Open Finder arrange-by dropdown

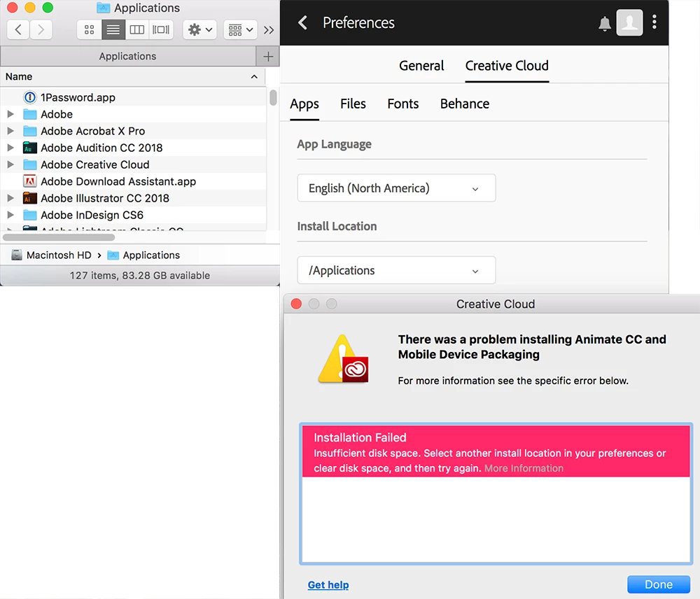240,30
